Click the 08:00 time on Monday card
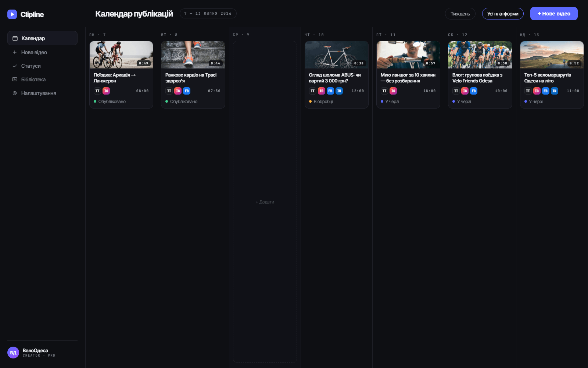The image size is (588, 368). pos(143,91)
